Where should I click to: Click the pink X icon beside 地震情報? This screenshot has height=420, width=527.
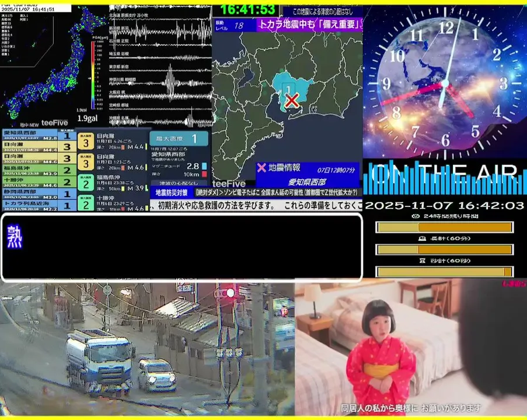click(x=261, y=167)
